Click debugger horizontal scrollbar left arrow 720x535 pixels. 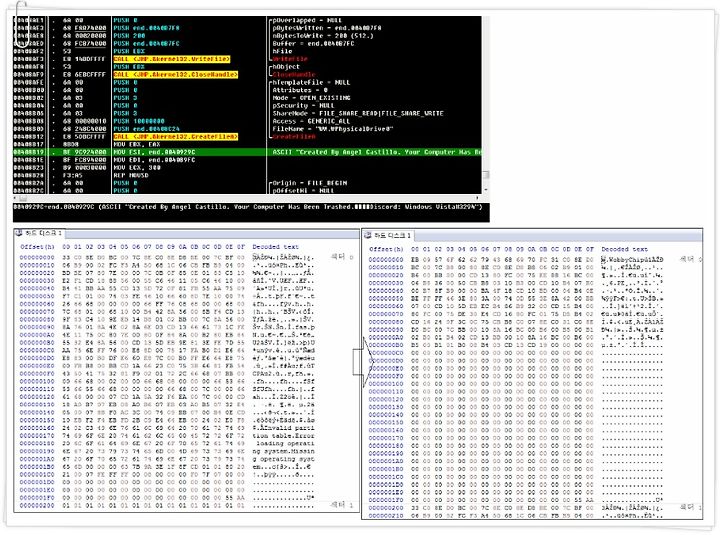point(15,198)
